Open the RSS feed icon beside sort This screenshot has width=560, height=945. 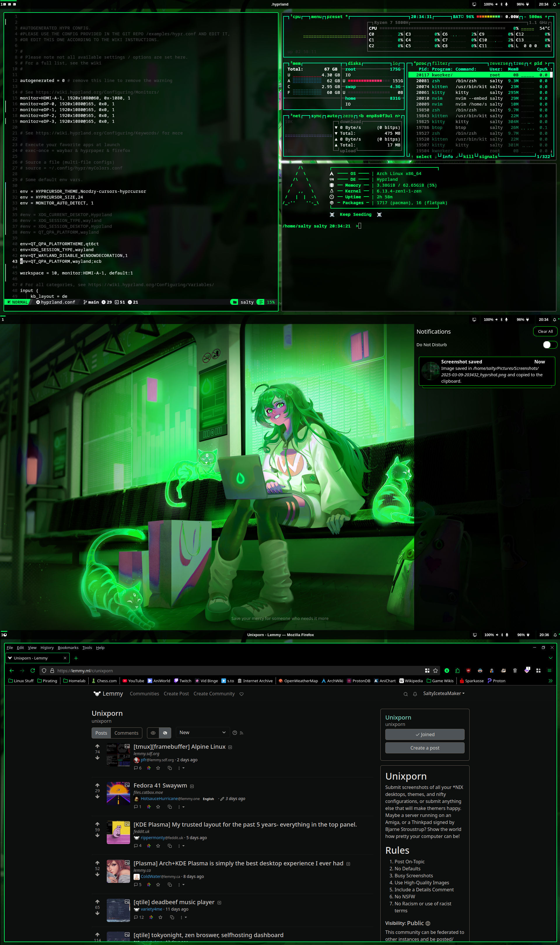242,733
